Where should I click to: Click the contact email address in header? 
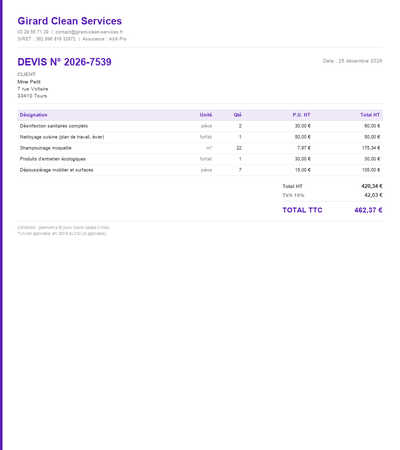click(x=89, y=32)
